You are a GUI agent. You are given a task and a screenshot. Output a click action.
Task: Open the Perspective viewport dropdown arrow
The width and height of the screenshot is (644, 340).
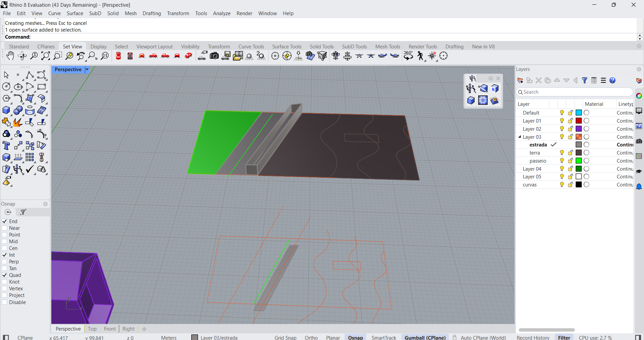click(x=87, y=70)
